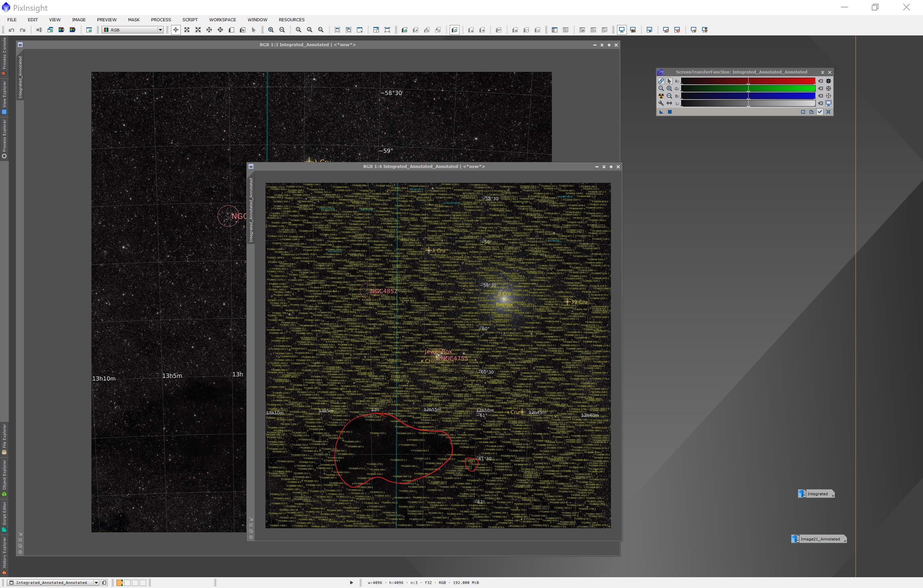The height and width of the screenshot is (588, 923).
Task: Click the Integrated minimized image icon
Action: (x=816, y=494)
